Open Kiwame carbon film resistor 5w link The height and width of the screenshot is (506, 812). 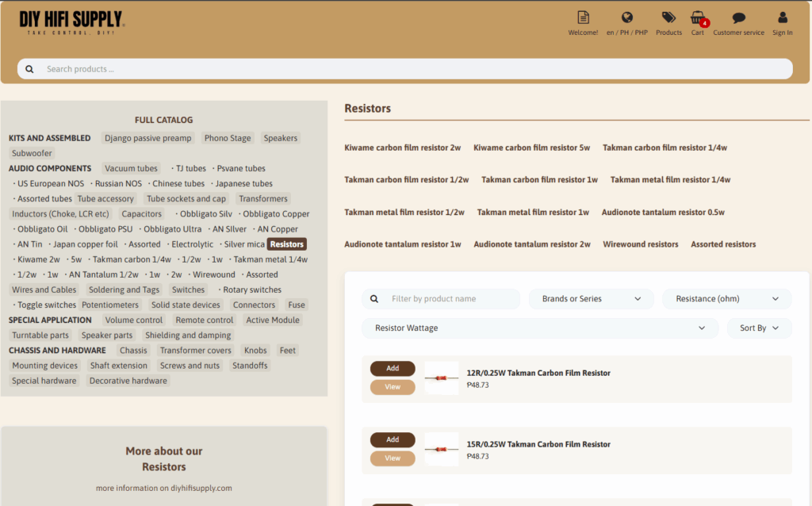531,148
